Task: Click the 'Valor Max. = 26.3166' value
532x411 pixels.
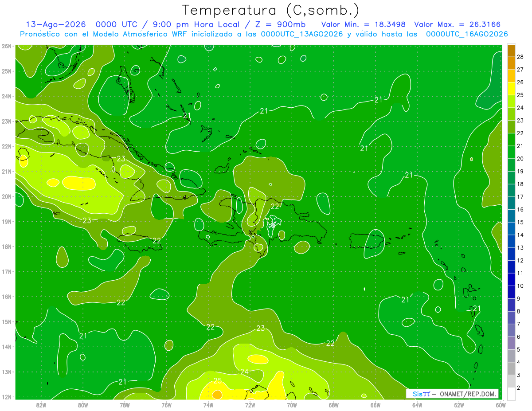Action: pos(458,24)
